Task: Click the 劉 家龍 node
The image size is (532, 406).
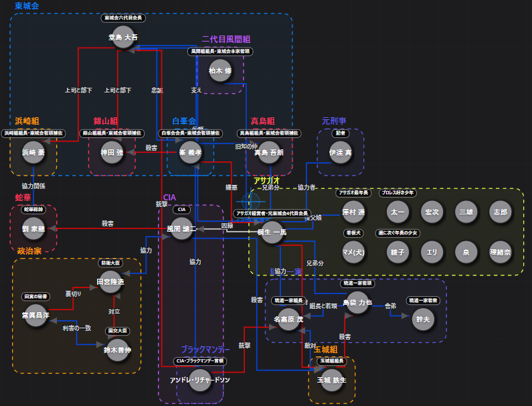Action: [x=33, y=229]
